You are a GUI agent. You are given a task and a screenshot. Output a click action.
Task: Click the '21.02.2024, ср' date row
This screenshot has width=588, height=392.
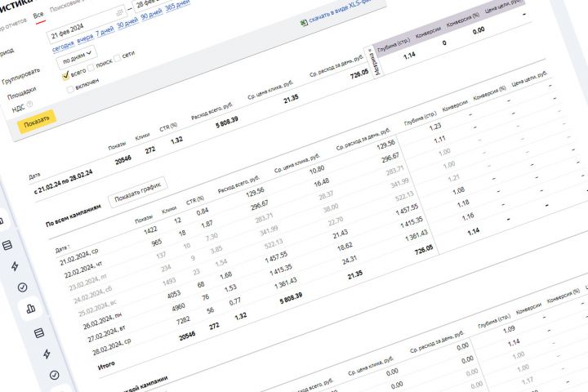point(78,257)
